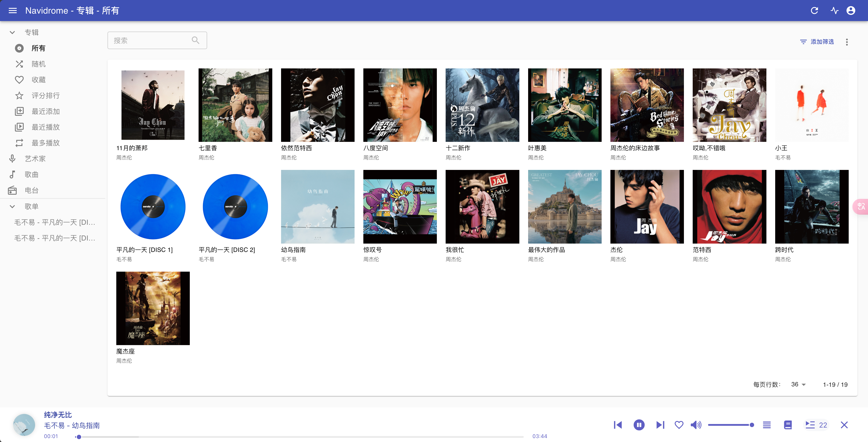Show lyrics panel icon
868x442 pixels.
[788, 425]
